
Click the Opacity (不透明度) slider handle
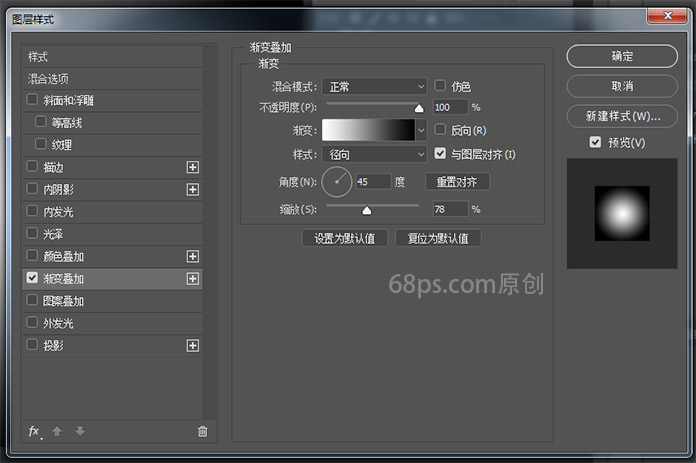pyautogui.click(x=419, y=108)
